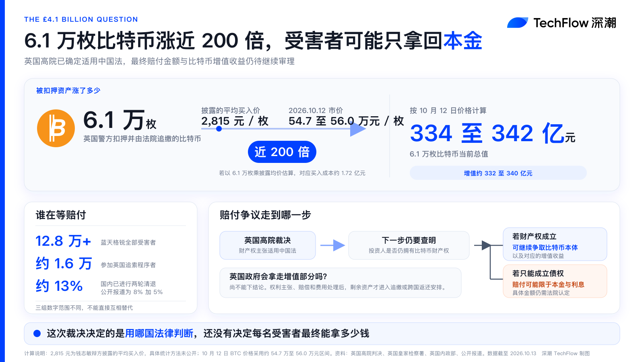Click the 以及对应的增值收益 line
Viewport: 644px width, 362px height.
point(538,256)
